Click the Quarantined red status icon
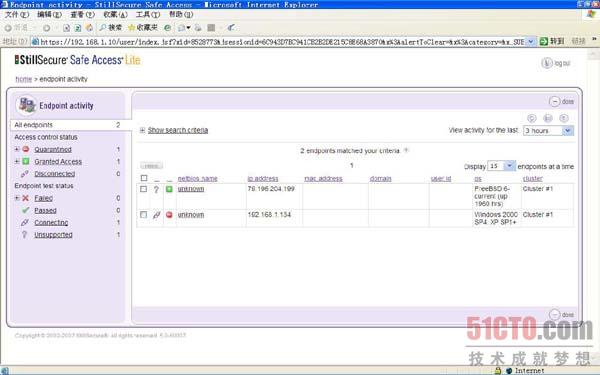Image resolution: width=600 pixels, height=375 pixels. [26, 149]
